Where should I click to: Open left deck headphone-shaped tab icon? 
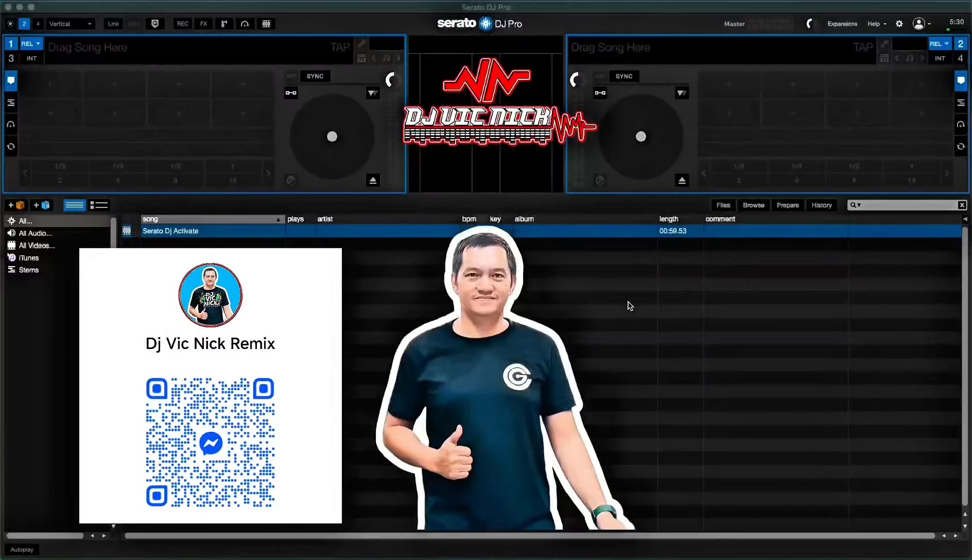(x=11, y=125)
